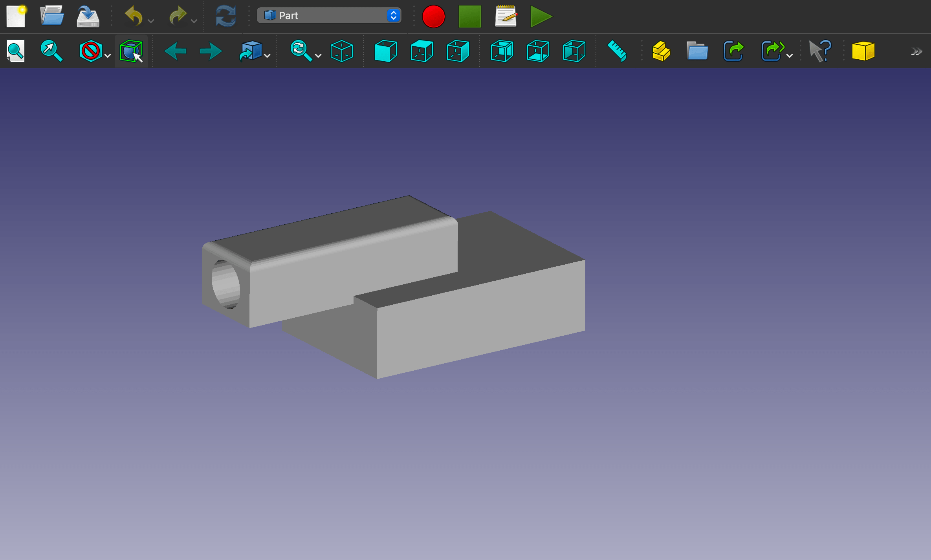931x560 pixels.
Task: Open the Part workbench selector dropdown
Action: coord(329,16)
